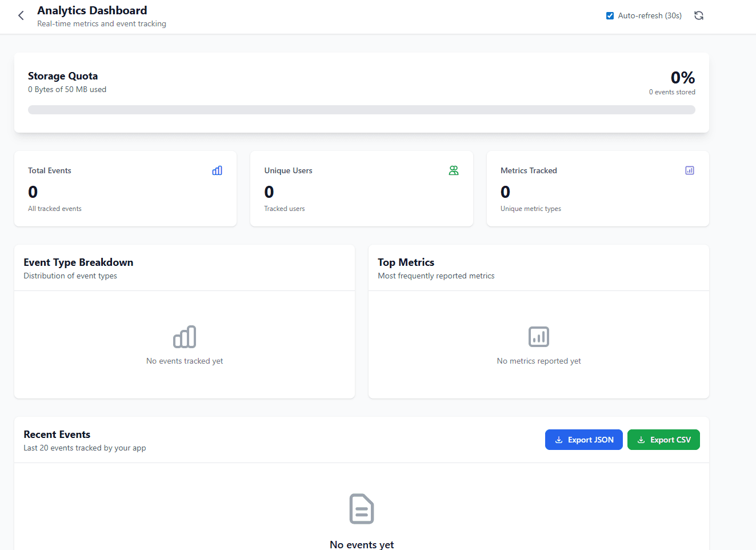Click the download icon inside Export JSON button
This screenshot has width=756, height=550.
coord(558,440)
